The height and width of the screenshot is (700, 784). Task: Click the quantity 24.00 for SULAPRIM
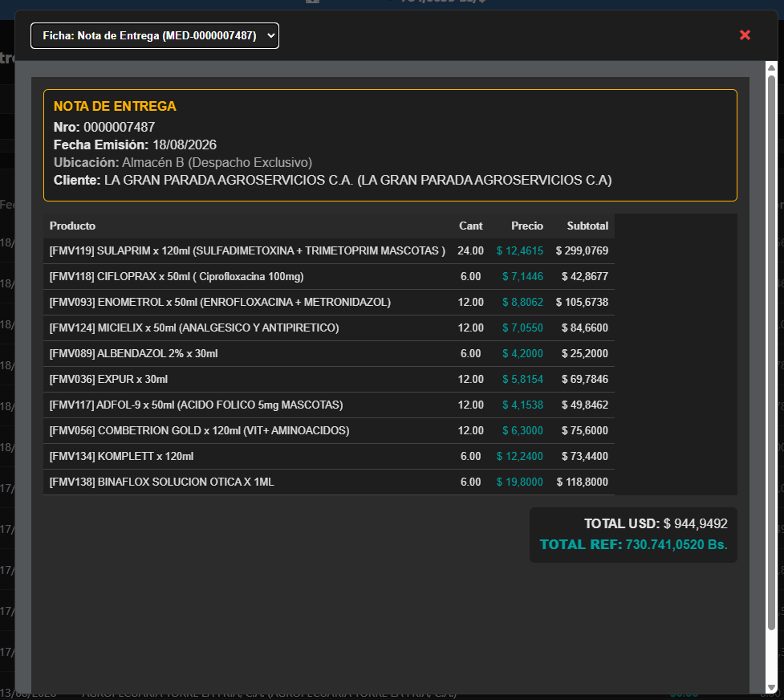[x=470, y=250]
